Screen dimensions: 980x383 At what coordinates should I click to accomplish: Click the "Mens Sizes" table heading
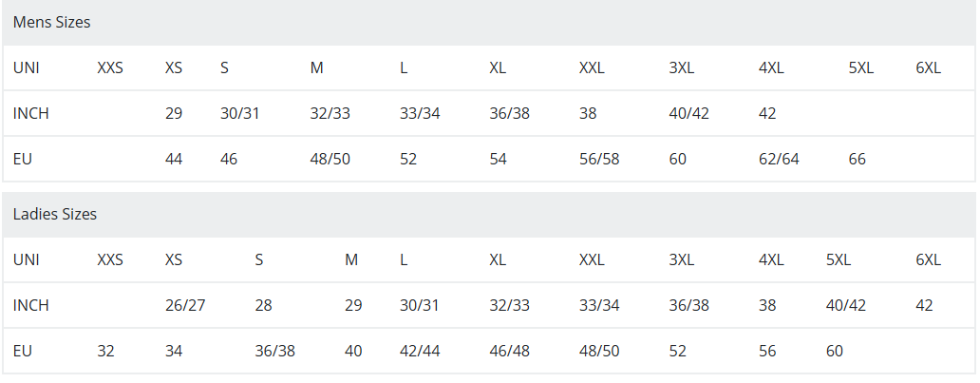[x=51, y=22]
